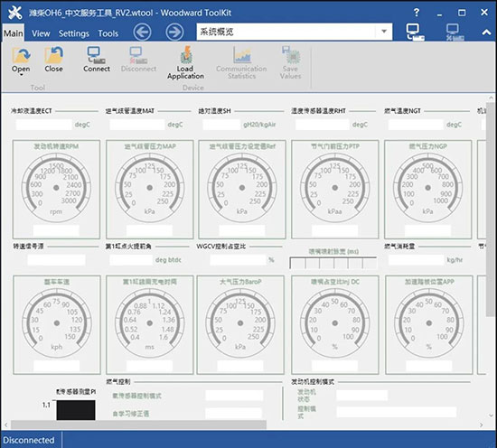Switch to the View tab

coord(41,33)
